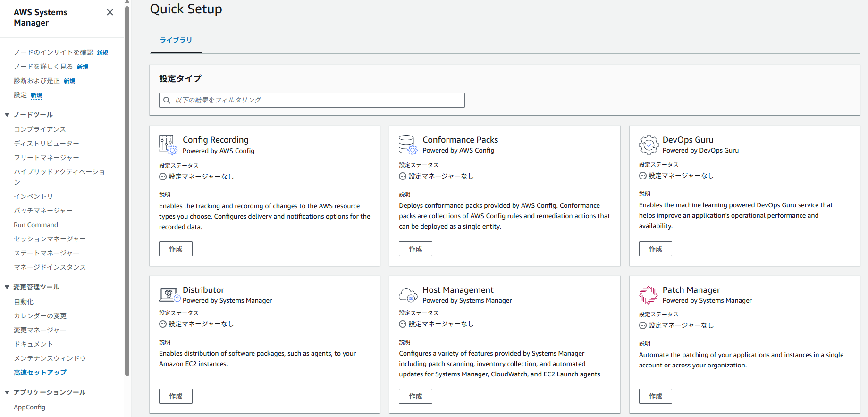Collapse the ノードツール section
The height and width of the screenshot is (417, 868).
(7, 115)
